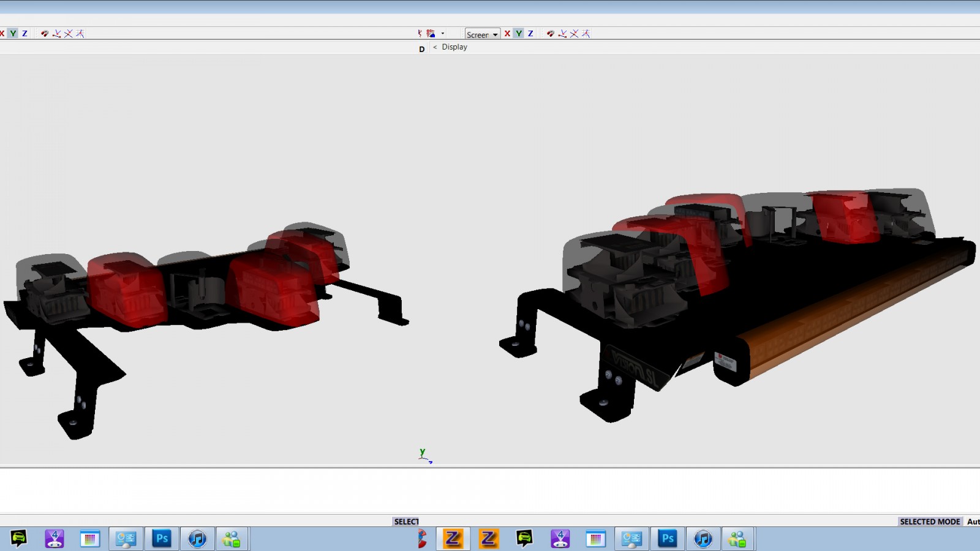Select the Display panel label

454,47
